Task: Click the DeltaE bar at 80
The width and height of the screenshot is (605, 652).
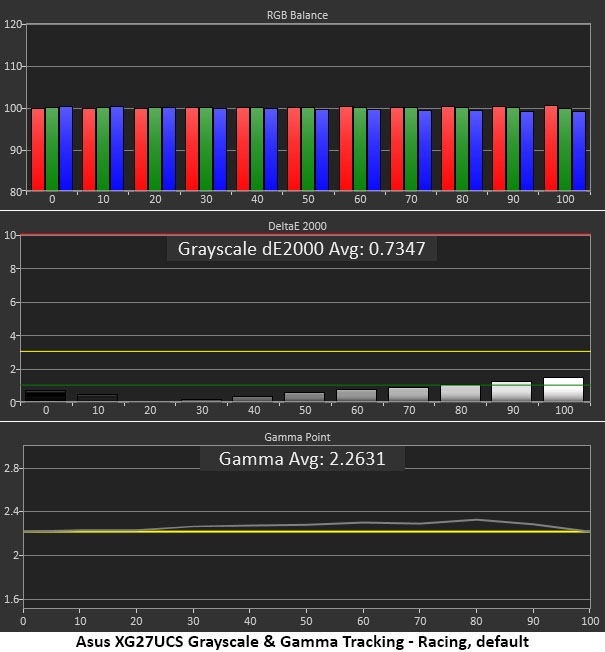Action: tap(460, 393)
